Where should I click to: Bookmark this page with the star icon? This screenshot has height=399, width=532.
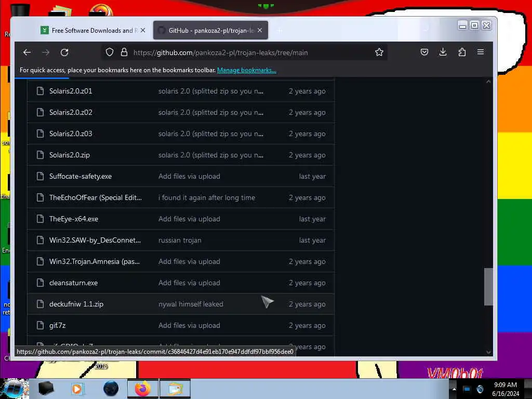point(379,52)
